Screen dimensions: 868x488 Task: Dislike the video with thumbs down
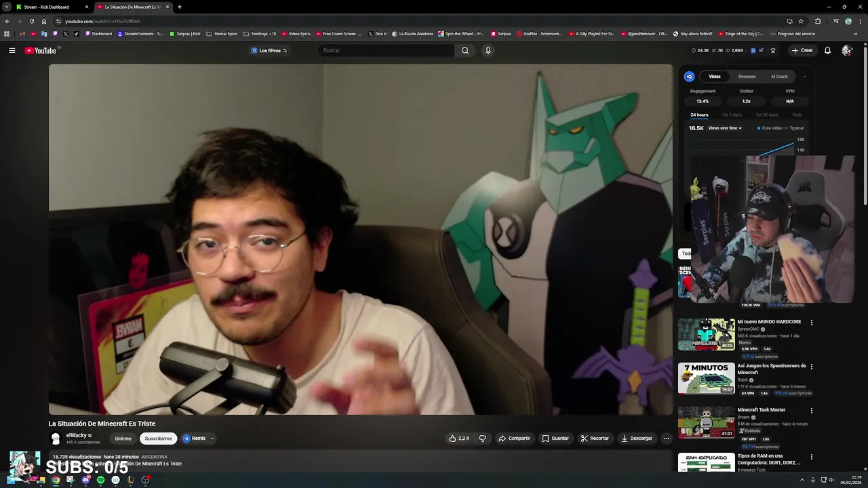(482, 439)
